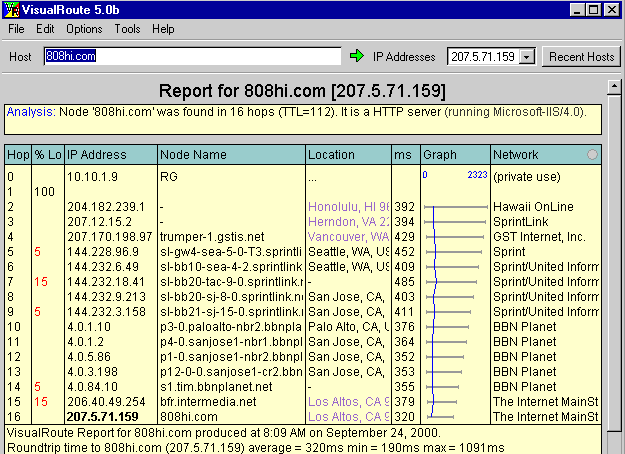Click the Vancouver, WA location link
The width and height of the screenshot is (625, 454).
click(349, 237)
